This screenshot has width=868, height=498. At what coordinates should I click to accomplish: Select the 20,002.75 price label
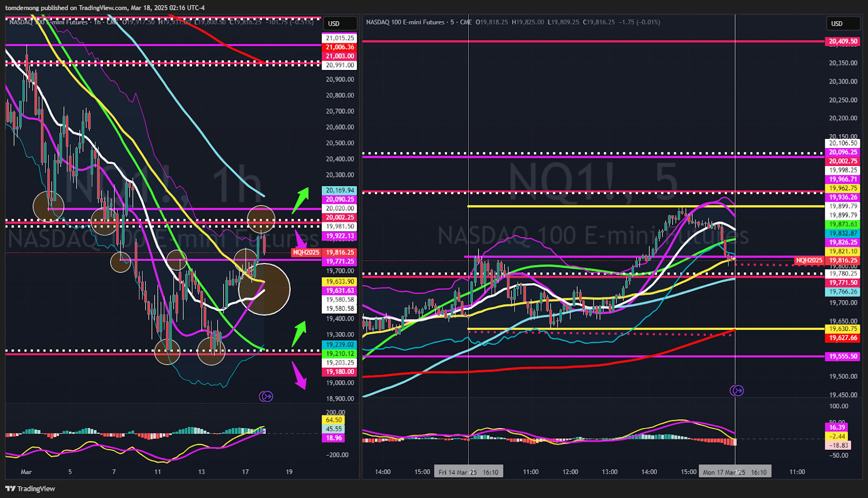click(x=843, y=161)
